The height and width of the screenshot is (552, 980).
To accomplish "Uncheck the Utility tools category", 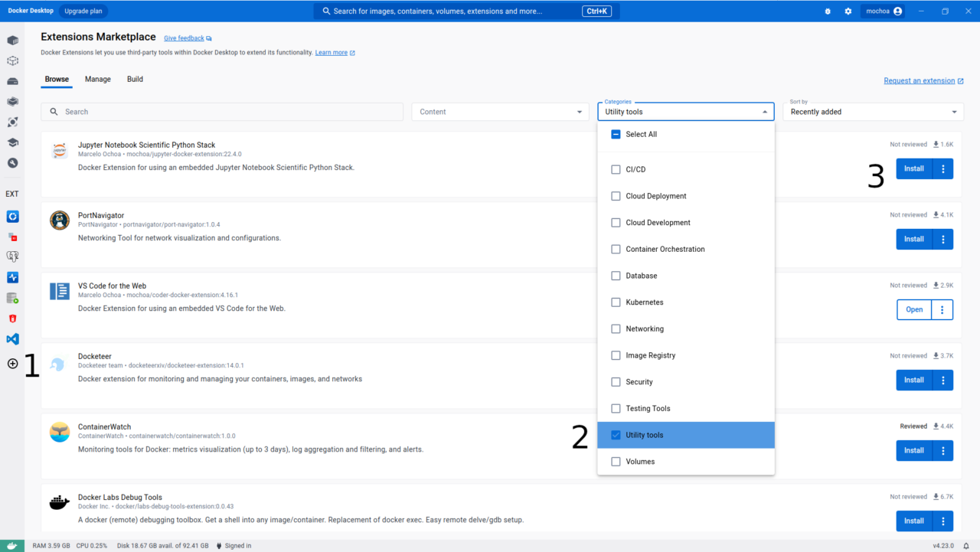I will click(x=616, y=435).
